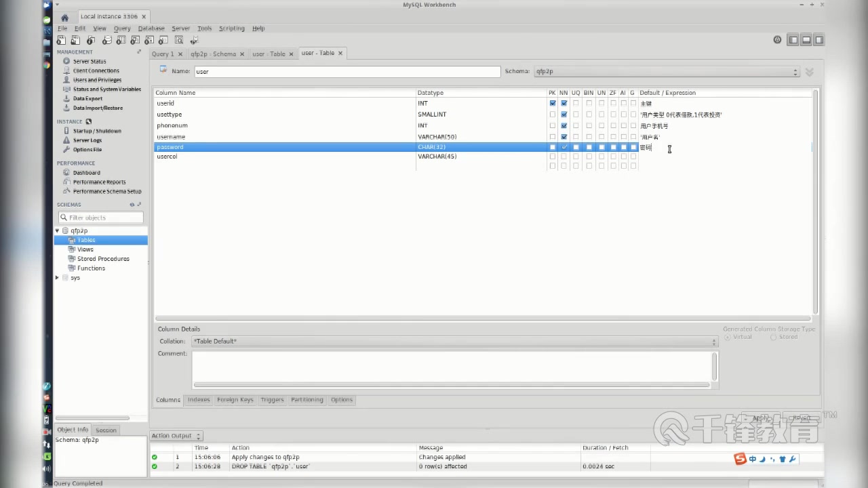Switch to the Indexes tab
Screen dimensions: 868x488
[199, 400]
